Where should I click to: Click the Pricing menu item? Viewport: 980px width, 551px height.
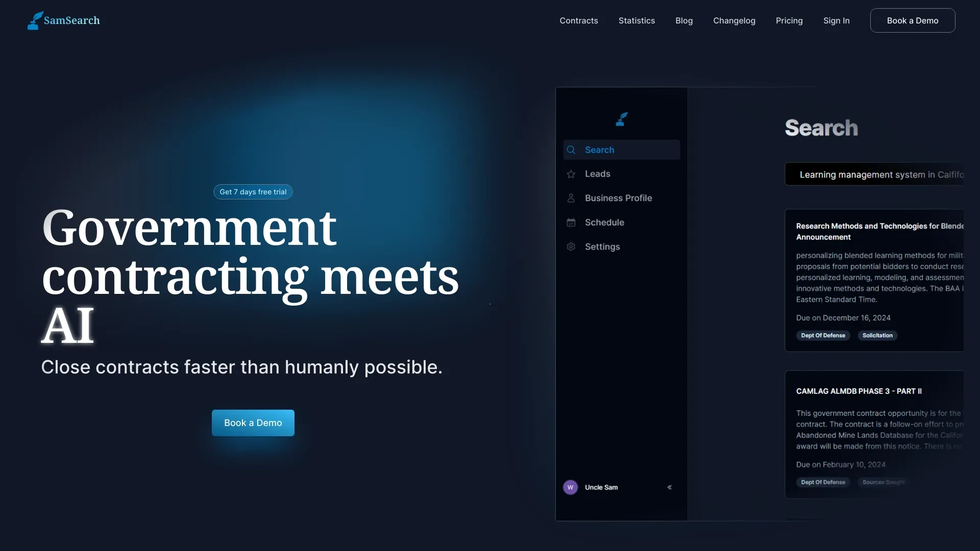pos(789,20)
